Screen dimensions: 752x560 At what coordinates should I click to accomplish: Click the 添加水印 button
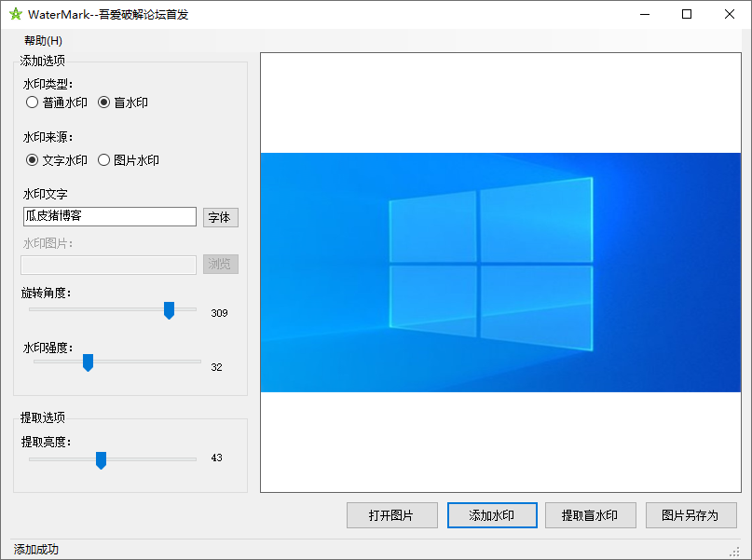(492, 515)
